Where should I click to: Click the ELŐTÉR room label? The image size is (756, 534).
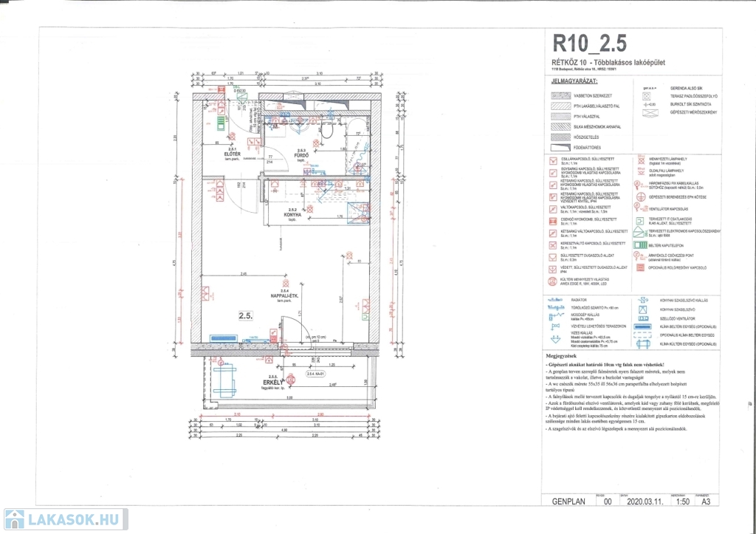click(x=234, y=154)
